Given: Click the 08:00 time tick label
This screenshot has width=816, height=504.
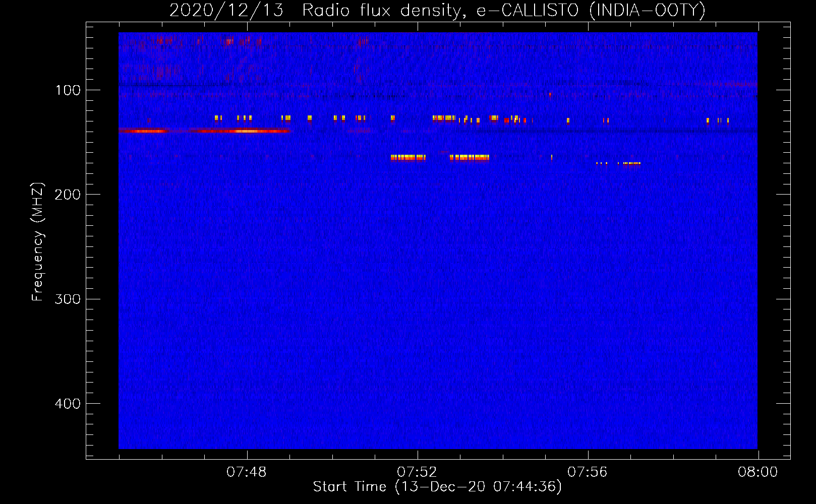Looking at the screenshot, I should point(758,472).
